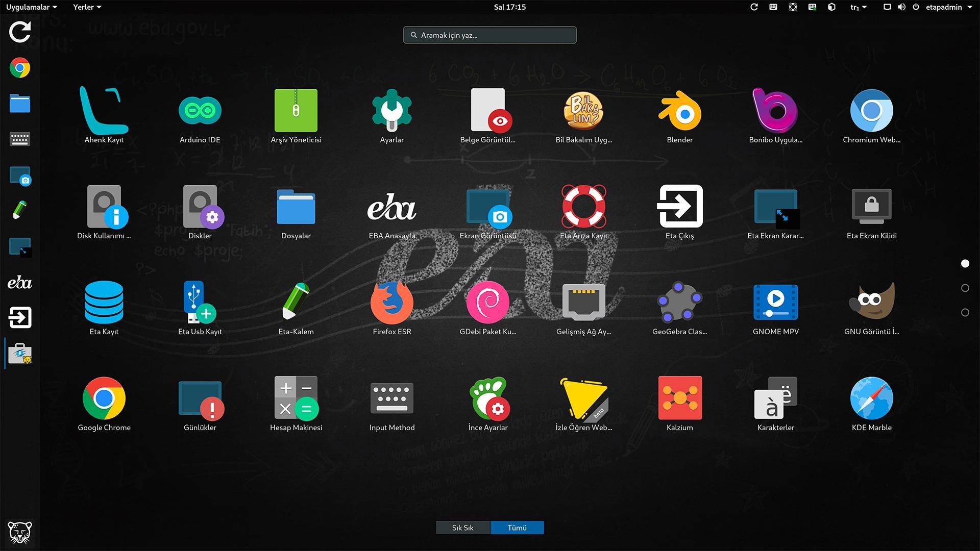Click the EBA icon in the dock

click(x=20, y=283)
